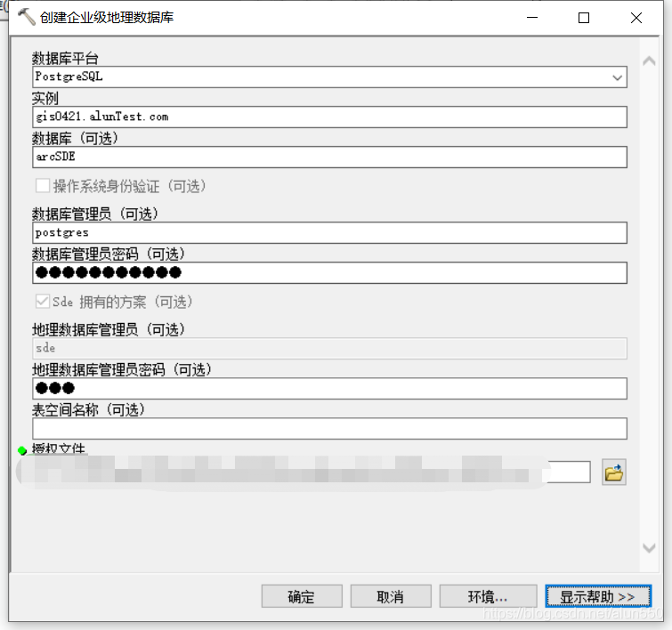Click the 实例 input field

(329, 117)
